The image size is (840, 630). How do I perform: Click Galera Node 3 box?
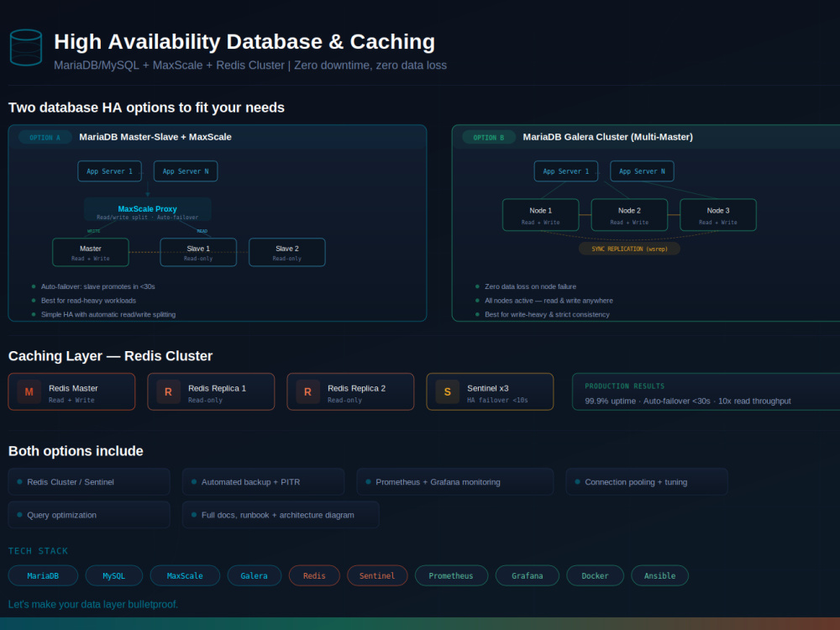coord(718,215)
